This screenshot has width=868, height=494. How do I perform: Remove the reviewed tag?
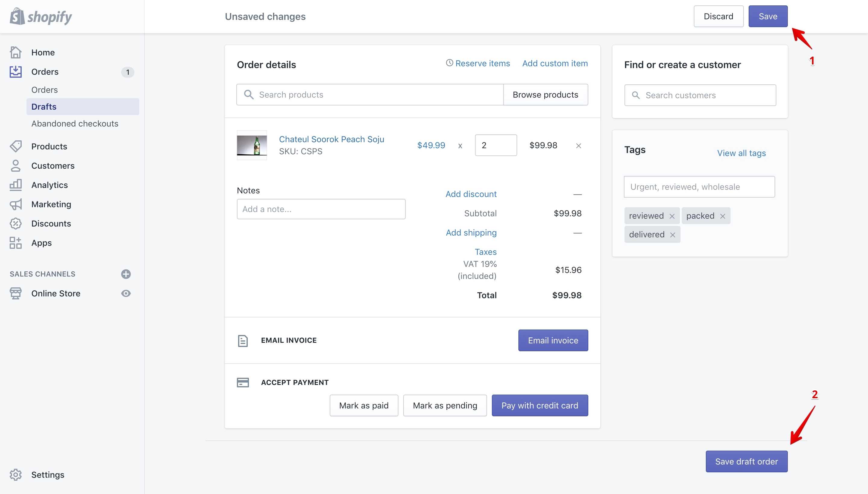[x=672, y=216]
